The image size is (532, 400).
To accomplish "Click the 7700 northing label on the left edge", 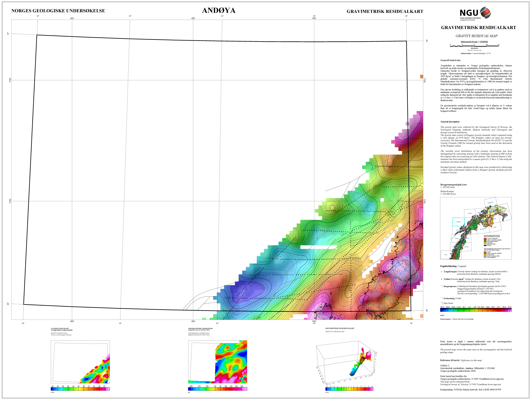I will pyautogui.click(x=10, y=201).
